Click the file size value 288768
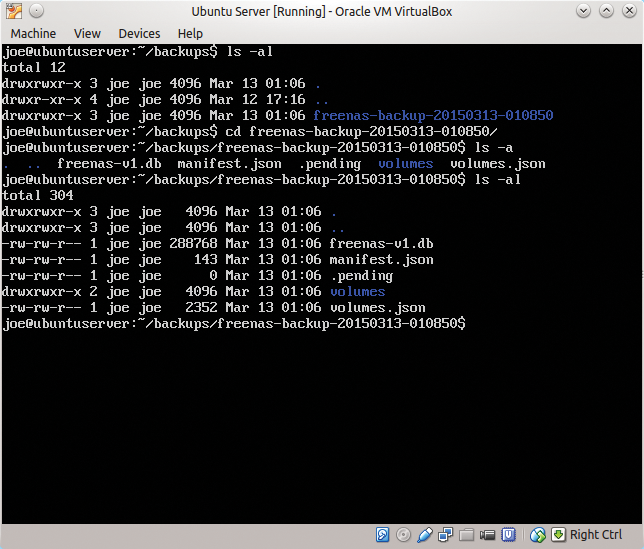 click(193, 243)
